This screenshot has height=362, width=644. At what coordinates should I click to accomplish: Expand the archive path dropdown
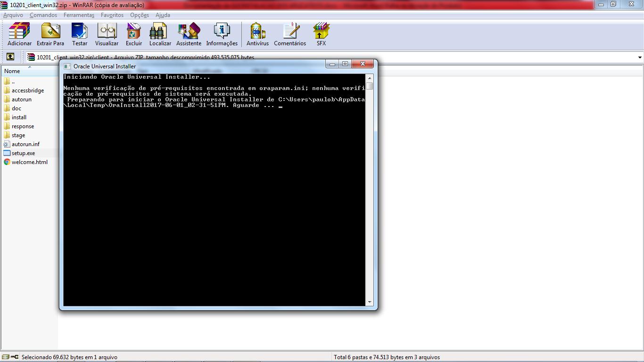pos(639,58)
